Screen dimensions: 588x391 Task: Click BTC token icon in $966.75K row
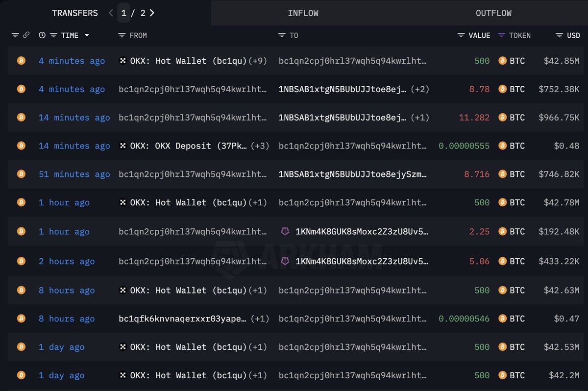[502, 118]
